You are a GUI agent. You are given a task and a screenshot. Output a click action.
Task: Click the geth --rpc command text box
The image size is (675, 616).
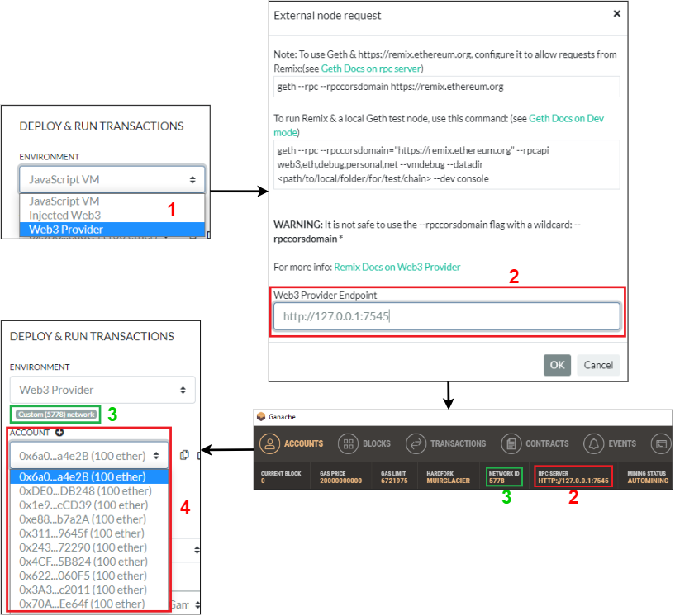447,87
